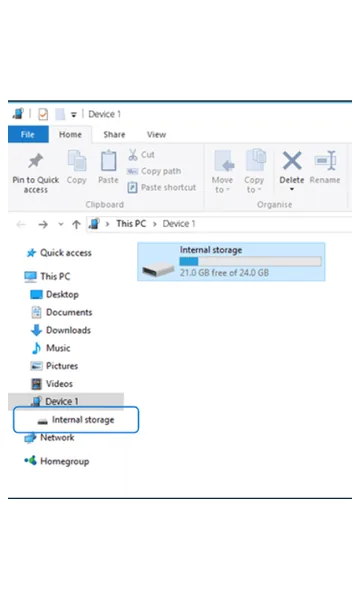Click the Rename icon
Screen dimensions: 360x600
[x=325, y=160]
